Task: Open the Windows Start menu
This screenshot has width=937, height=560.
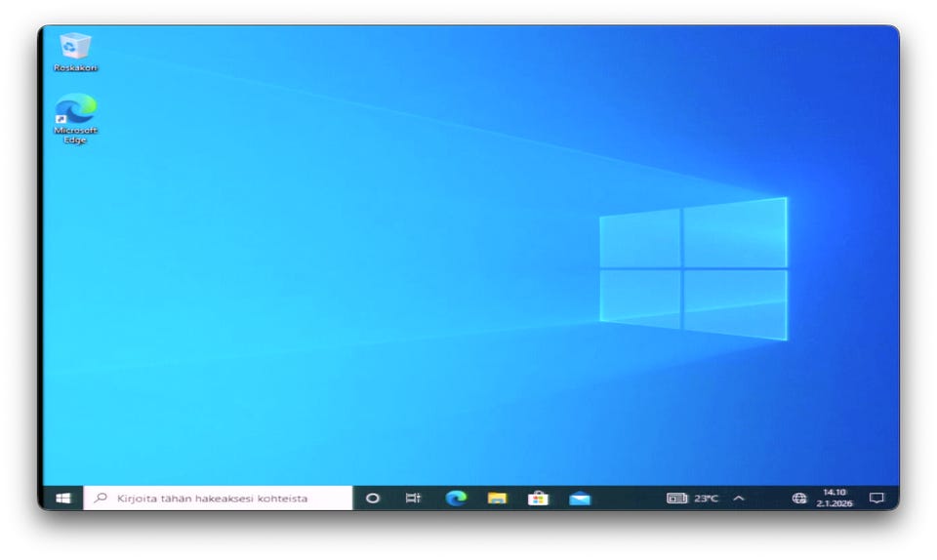Action: (x=63, y=498)
